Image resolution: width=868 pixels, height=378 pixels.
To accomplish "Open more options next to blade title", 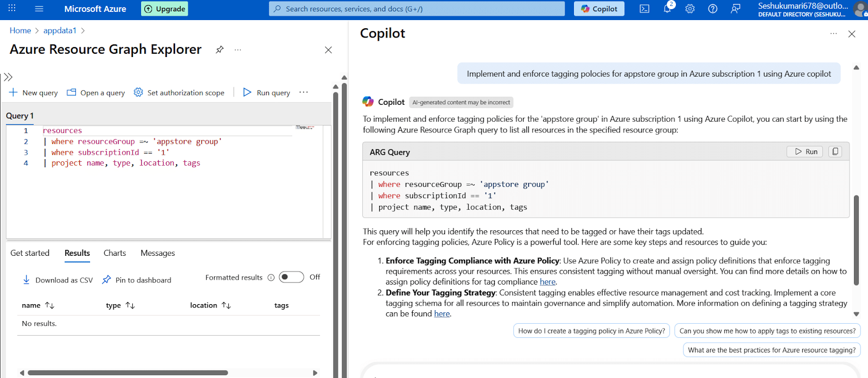I will 238,49.
